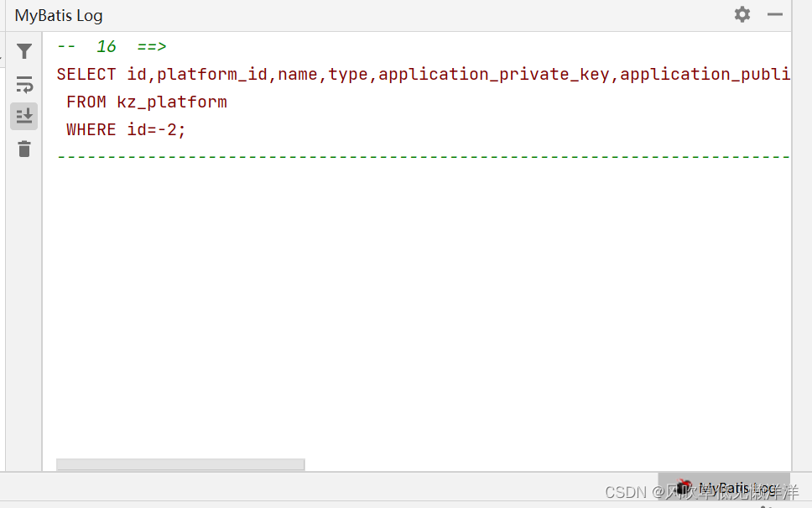This screenshot has width=812, height=508.
Task: Click the MyBatis Log panel title
Action: pyautogui.click(x=58, y=15)
